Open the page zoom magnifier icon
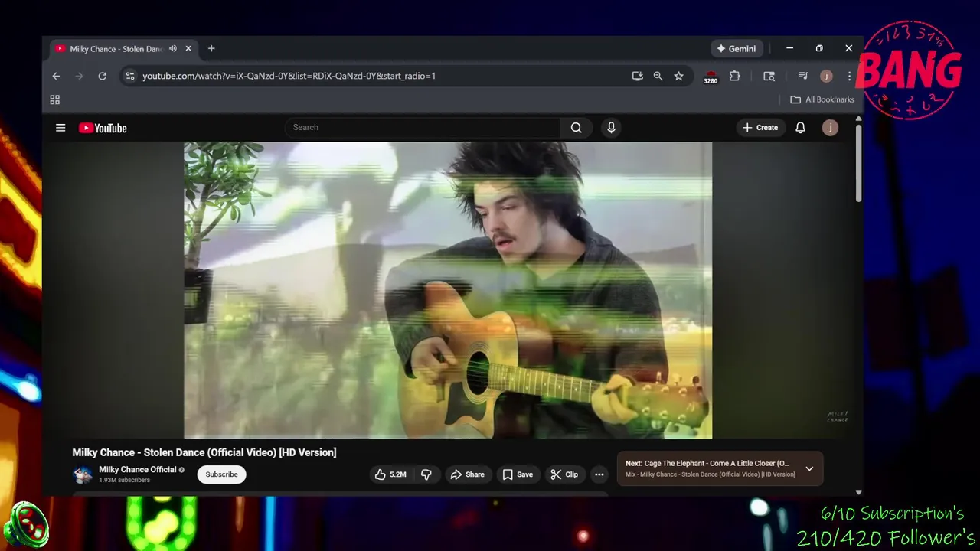 tap(658, 76)
